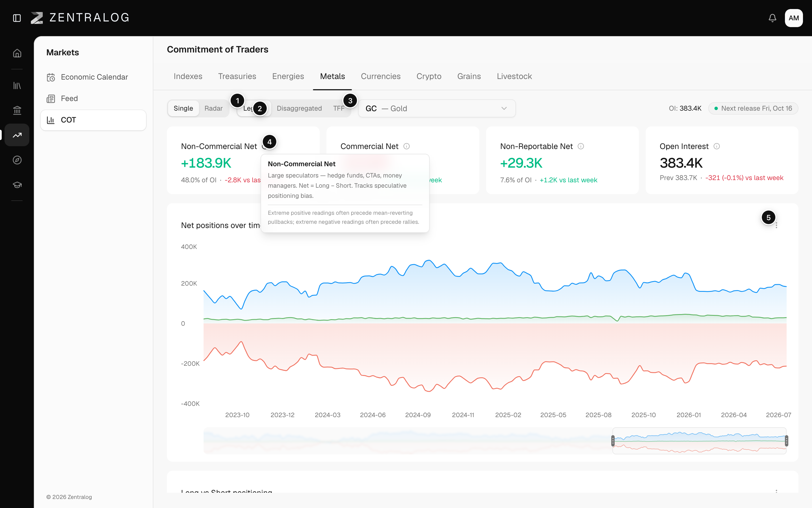
Task: Switch to the Currencies tab
Action: [381, 76]
